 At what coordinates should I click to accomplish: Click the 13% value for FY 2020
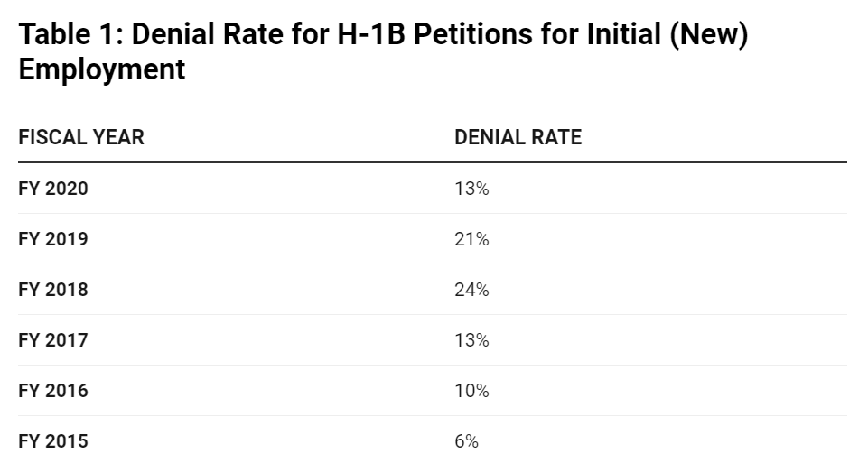[x=471, y=189]
